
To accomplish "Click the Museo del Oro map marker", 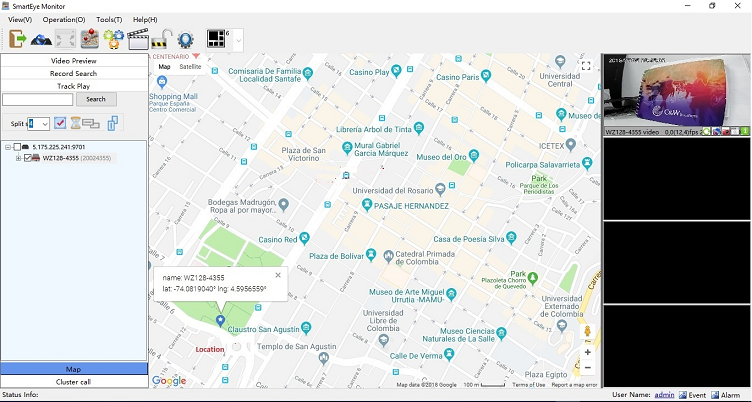I will click(x=474, y=155).
